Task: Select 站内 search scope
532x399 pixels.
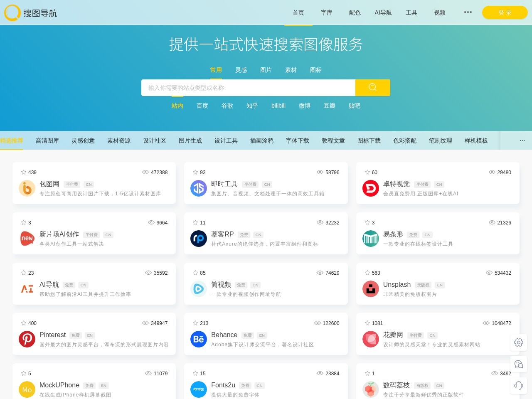Action: [177, 106]
